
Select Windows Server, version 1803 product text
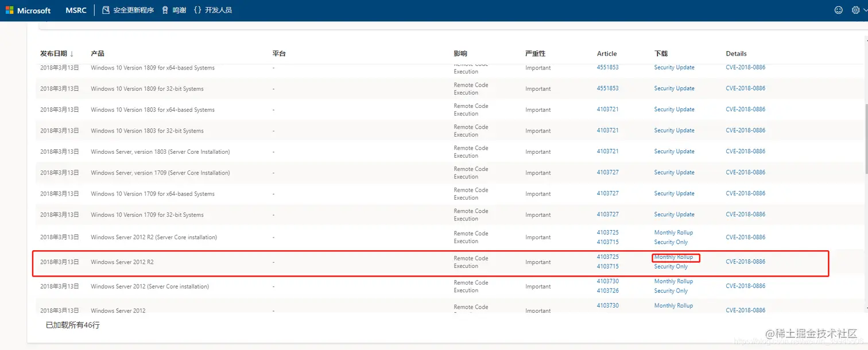161,152
